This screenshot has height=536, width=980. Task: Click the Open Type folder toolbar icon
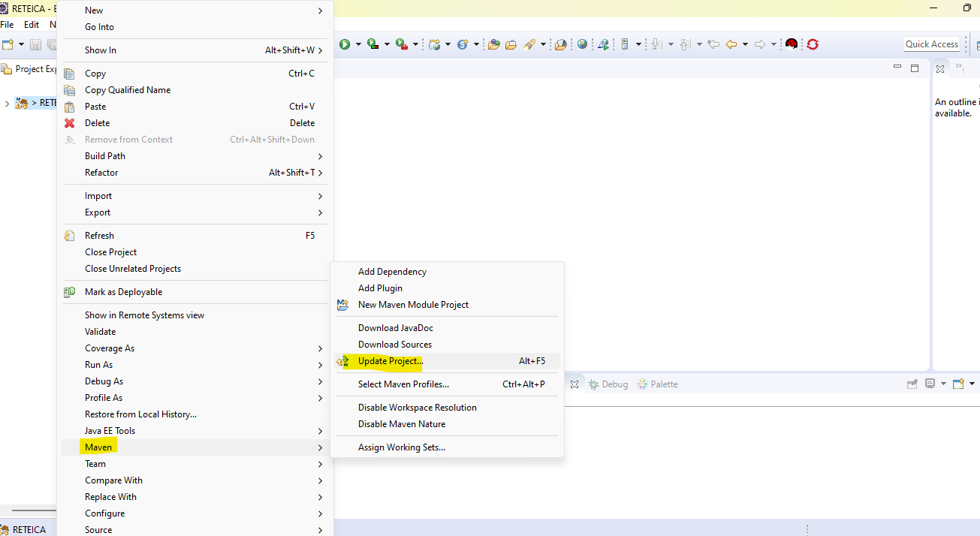[x=494, y=44]
